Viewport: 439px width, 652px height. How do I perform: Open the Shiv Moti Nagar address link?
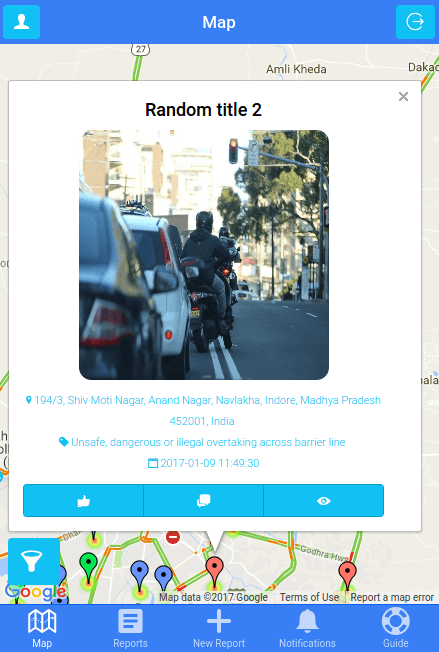[x=203, y=410]
